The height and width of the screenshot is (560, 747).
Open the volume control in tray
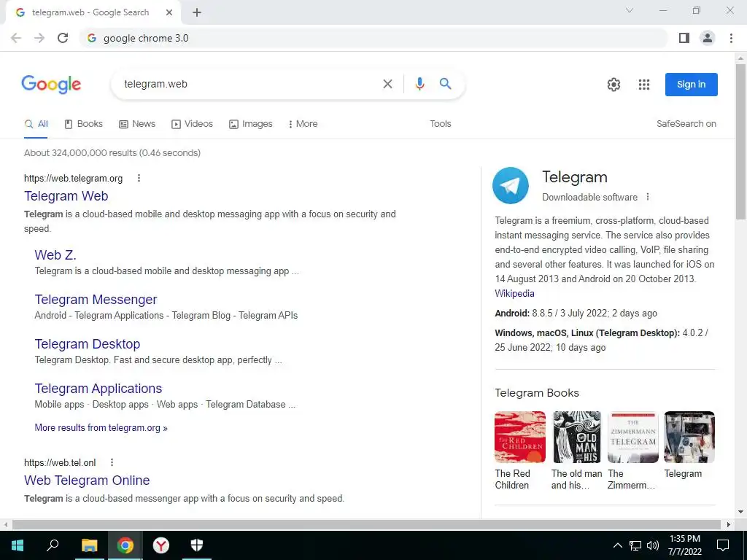click(x=653, y=545)
